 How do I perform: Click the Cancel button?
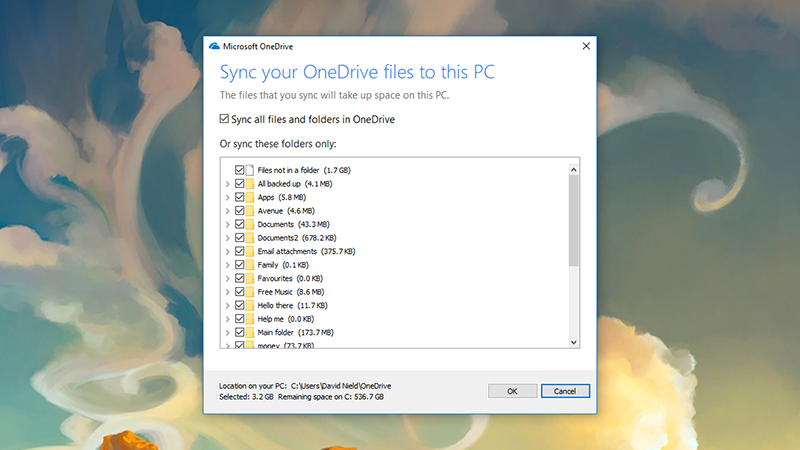coord(565,391)
